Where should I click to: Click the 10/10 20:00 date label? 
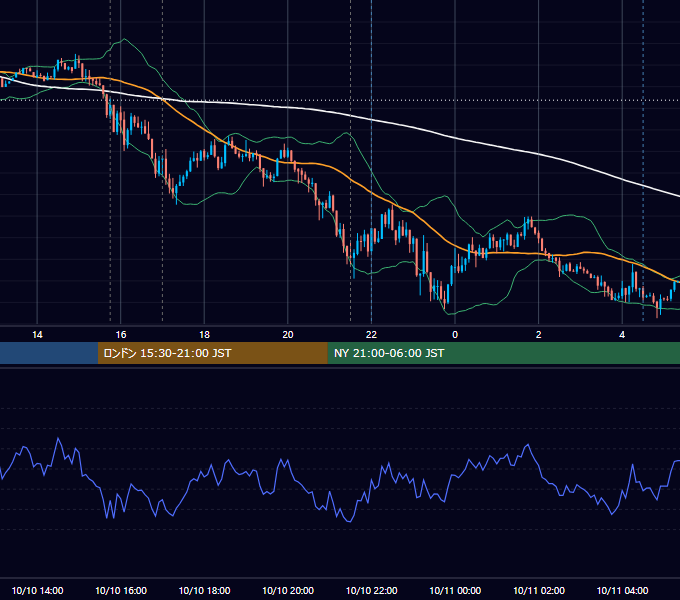(288, 590)
